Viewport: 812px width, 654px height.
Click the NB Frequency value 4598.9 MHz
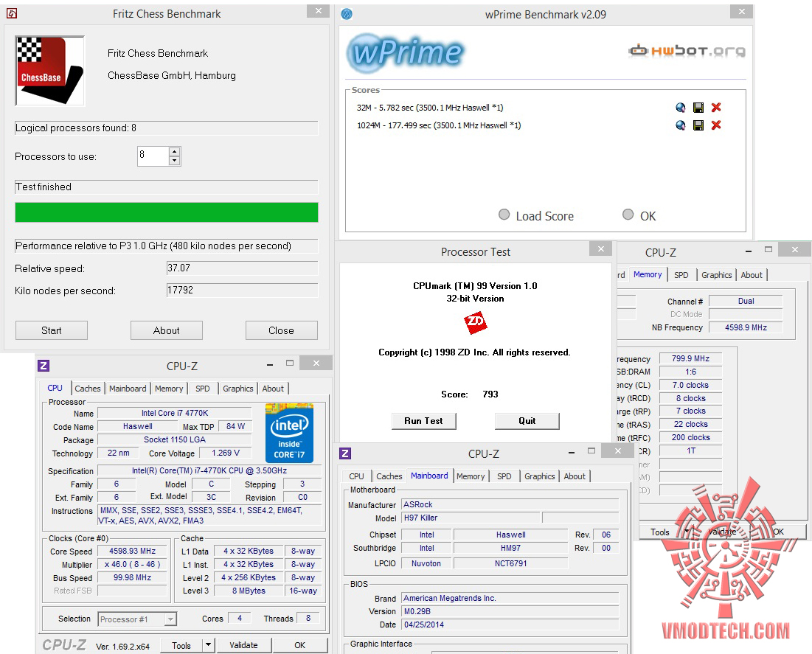coord(746,327)
